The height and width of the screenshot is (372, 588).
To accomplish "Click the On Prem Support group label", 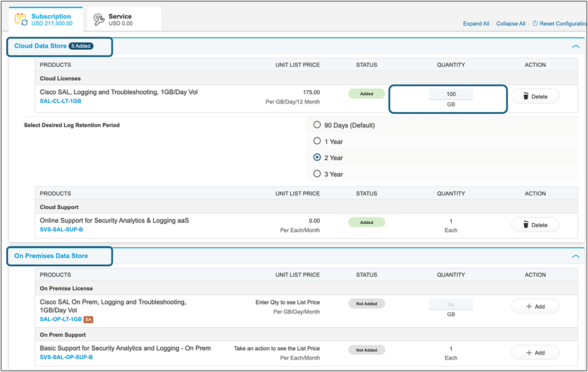I will (62, 335).
